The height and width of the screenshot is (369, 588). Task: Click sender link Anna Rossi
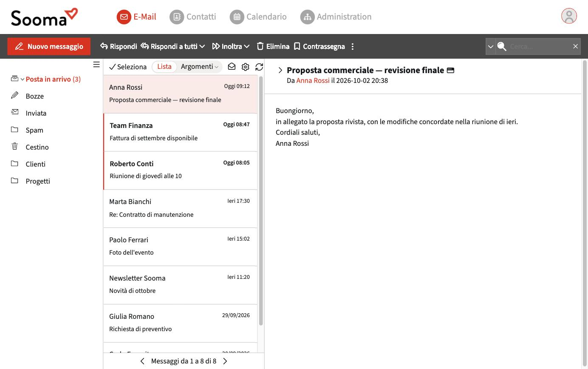click(313, 80)
